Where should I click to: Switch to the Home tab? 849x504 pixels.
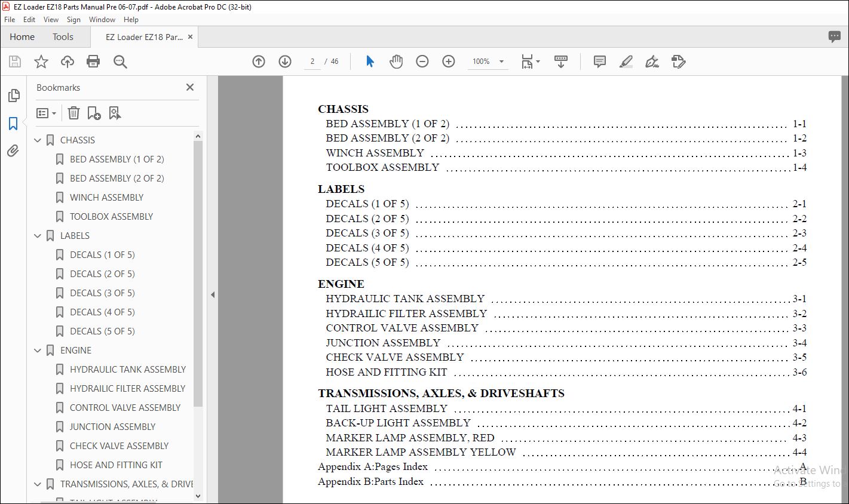22,37
